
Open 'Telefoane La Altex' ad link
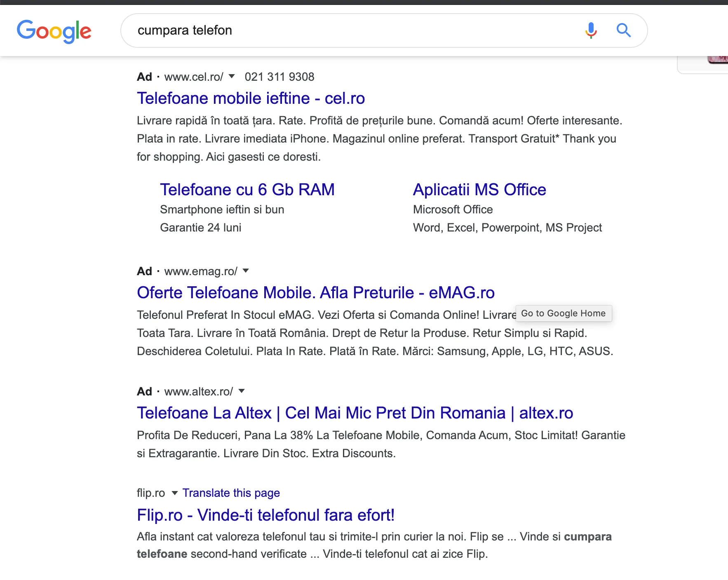pyautogui.click(x=355, y=413)
